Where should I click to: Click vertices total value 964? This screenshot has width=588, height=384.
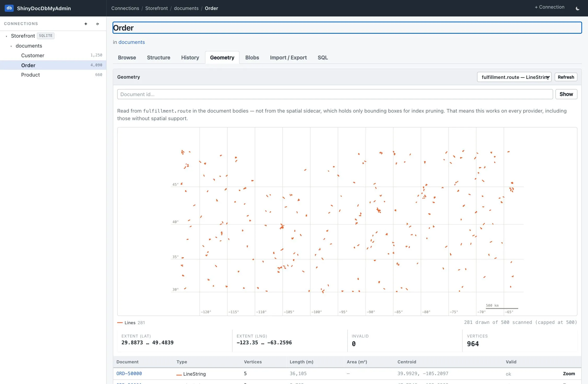click(473, 344)
